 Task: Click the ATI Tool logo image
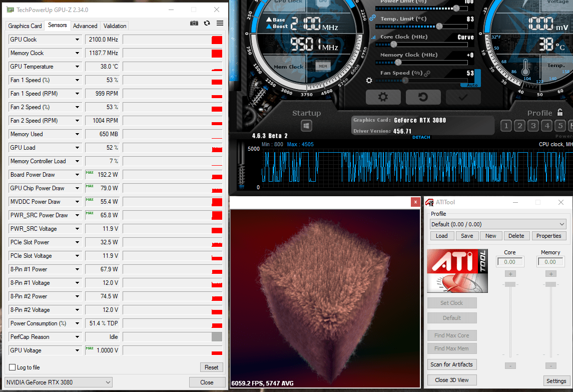(x=457, y=271)
